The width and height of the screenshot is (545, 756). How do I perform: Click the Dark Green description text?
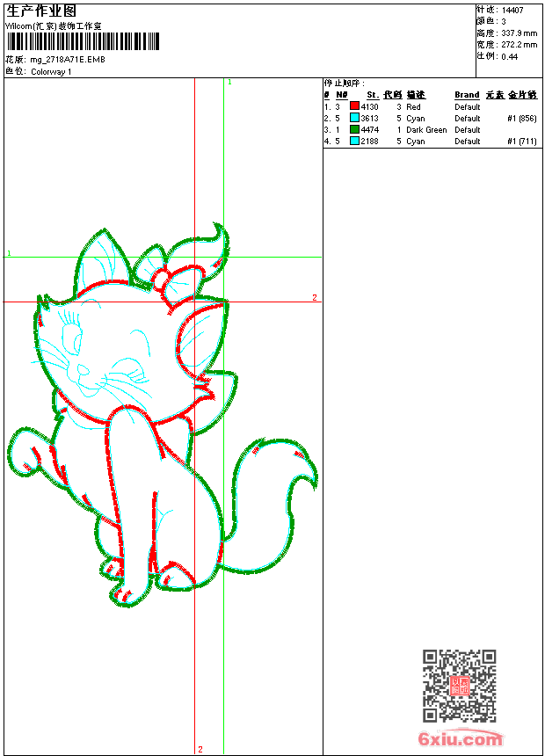426,130
